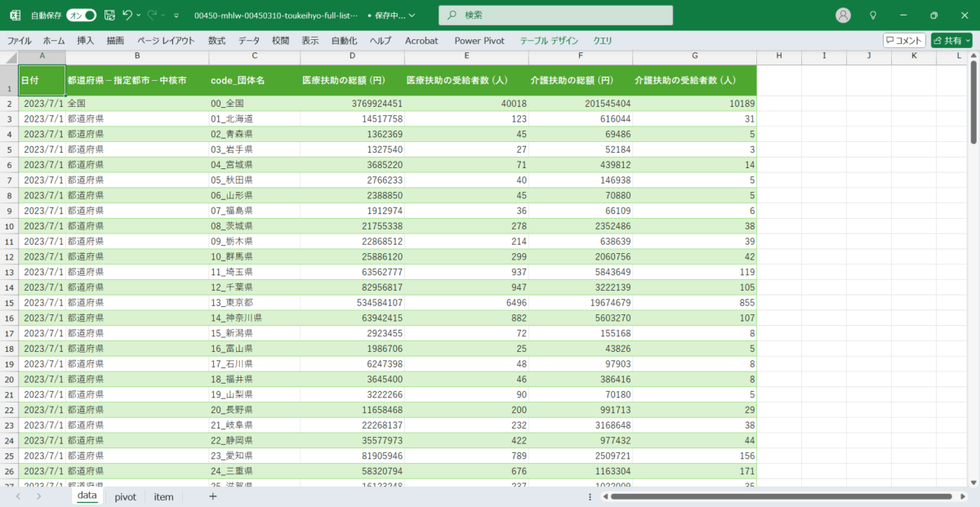Click the lightbulb ideas icon
The width and height of the screenshot is (980, 507).
[x=873, y=15]
